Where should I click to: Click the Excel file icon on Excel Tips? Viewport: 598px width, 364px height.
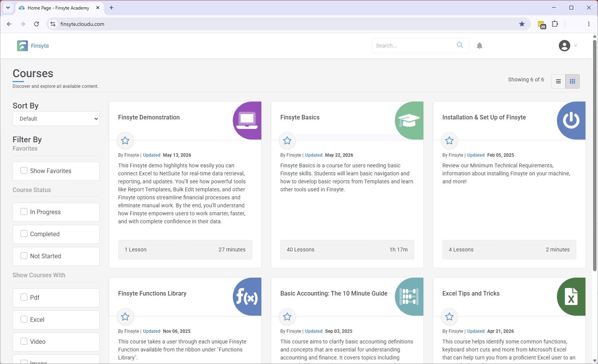pyautogui.click(x=571, y=297)
